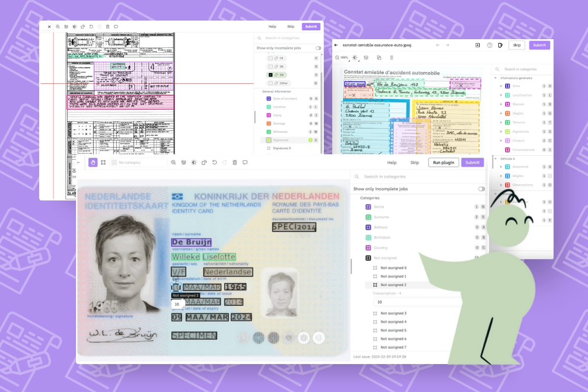Delete the current annotation with the trash icon
This screenshot has height=392, width=588.
click(235, 162)
